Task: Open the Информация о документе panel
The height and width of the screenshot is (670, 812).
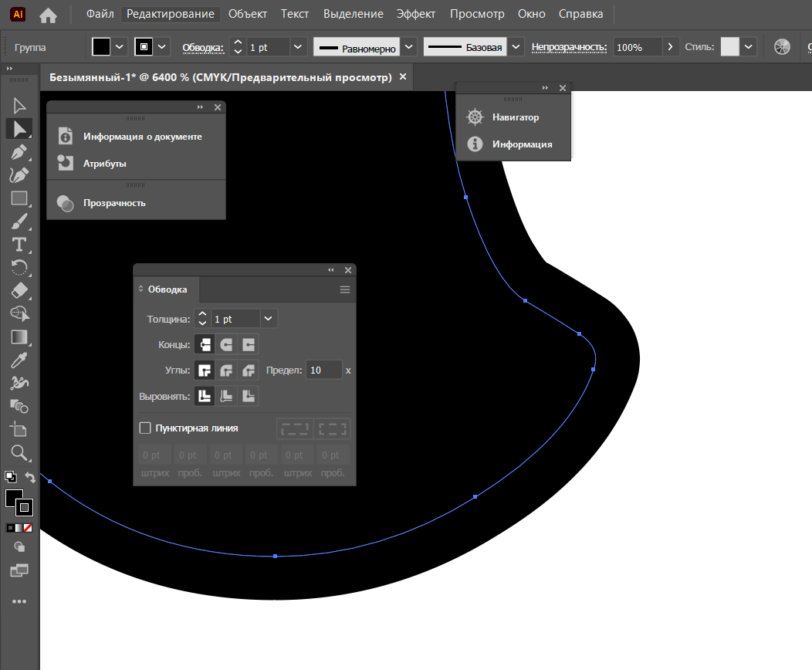Action: [x=142, y=137]
